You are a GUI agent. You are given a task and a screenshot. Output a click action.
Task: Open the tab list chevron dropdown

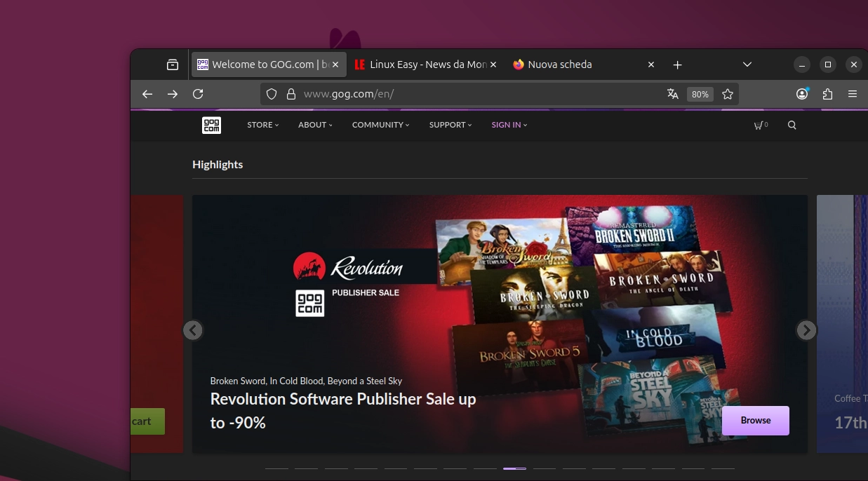(x=746, y=64)
